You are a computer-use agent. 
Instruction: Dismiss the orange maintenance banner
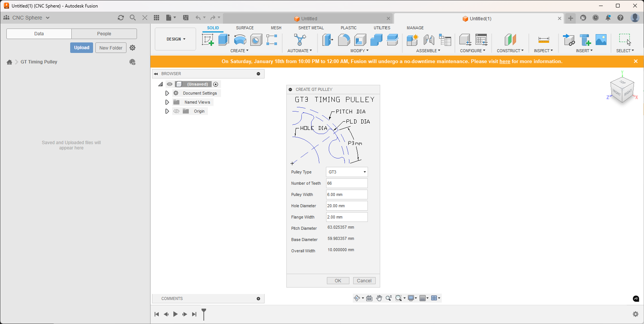point(636,61)
